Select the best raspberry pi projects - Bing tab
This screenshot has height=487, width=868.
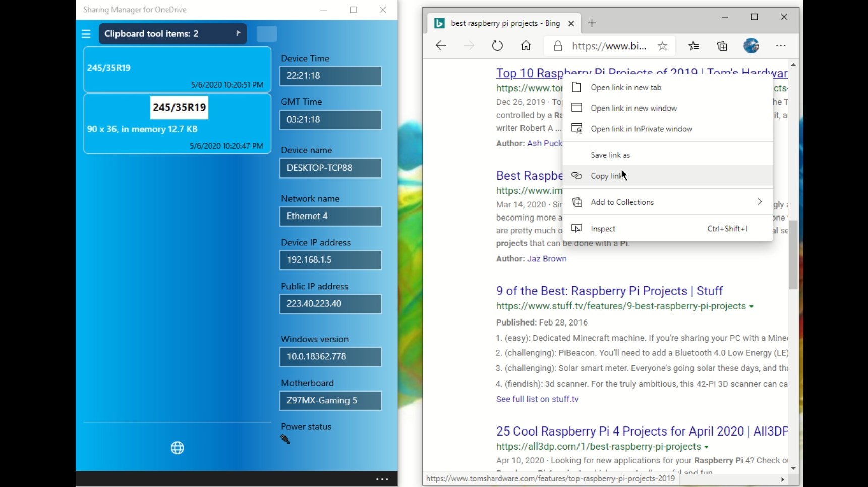tap(504, 23)
